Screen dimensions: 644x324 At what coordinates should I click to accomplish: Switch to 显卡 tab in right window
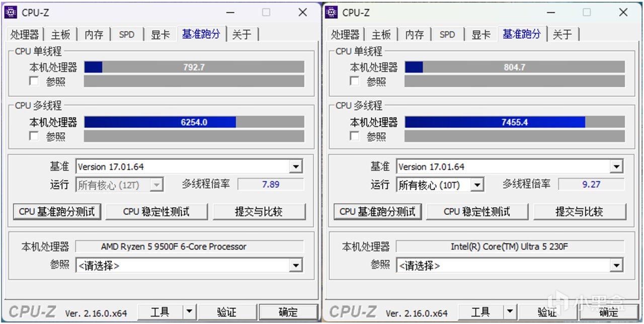(481, 35)
